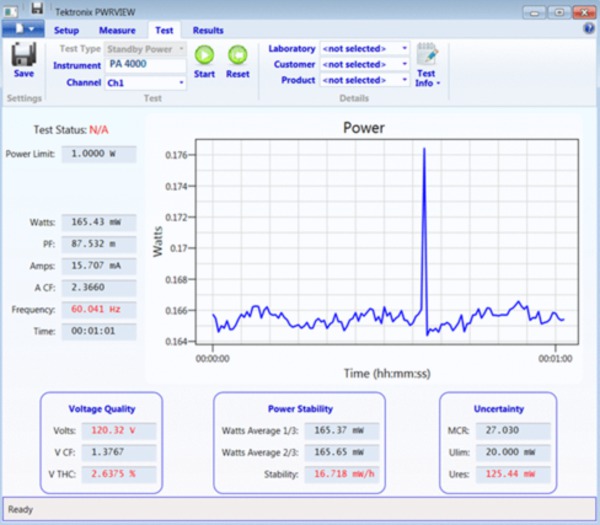Click the PF 87.532 m value

pos(99,244)
